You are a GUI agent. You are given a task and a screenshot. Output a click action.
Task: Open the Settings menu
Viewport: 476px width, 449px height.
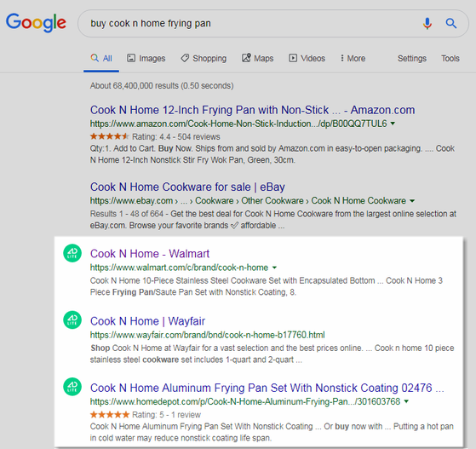click(x=412, y=58)
